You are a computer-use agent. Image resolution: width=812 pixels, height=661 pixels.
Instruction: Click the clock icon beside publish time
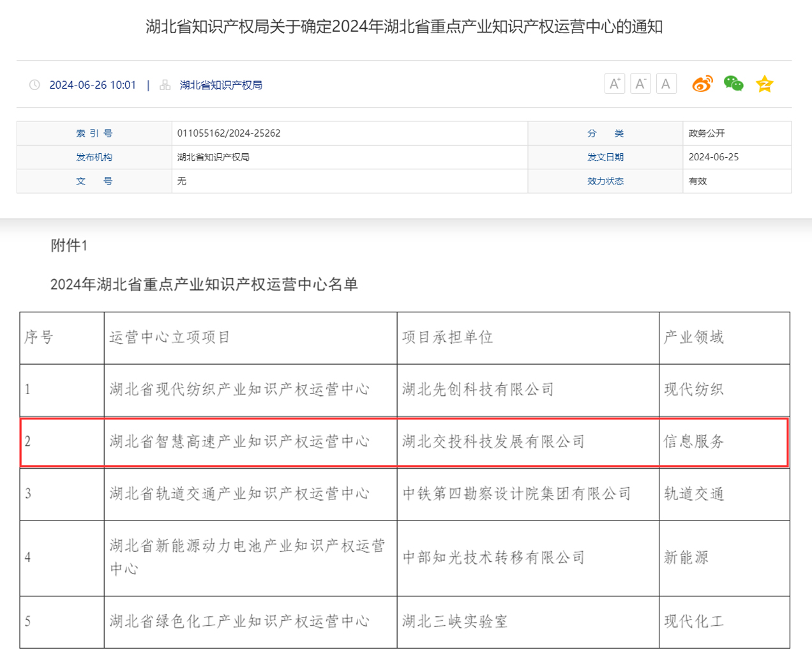pos(34,85)
